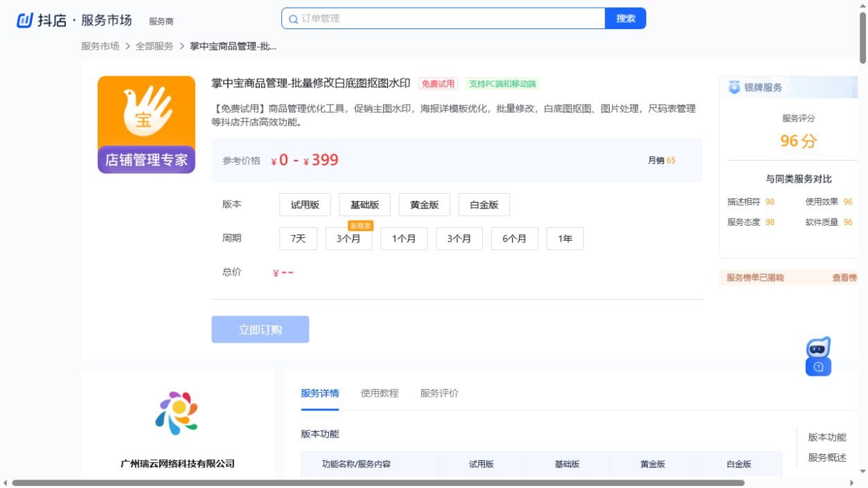Screen dimensions: 868x488
Task: Click the 广州瑞云 company logo
Action: point(177,413)
